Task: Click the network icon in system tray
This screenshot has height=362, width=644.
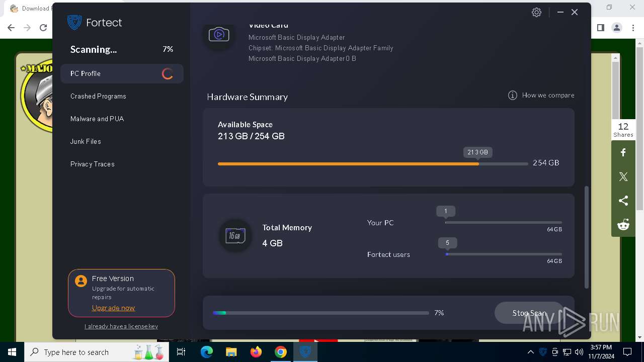Action: [567, 352]
